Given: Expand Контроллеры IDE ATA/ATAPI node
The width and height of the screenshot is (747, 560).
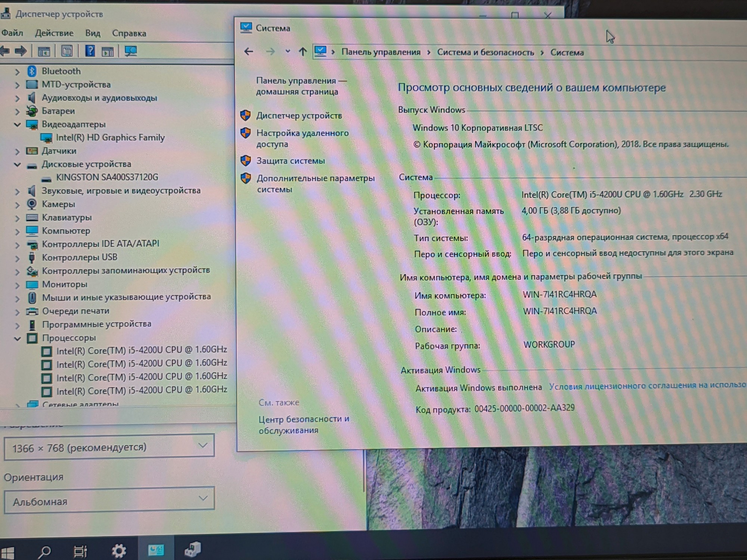Looking at the screenshot, I should tap(17, 245).
